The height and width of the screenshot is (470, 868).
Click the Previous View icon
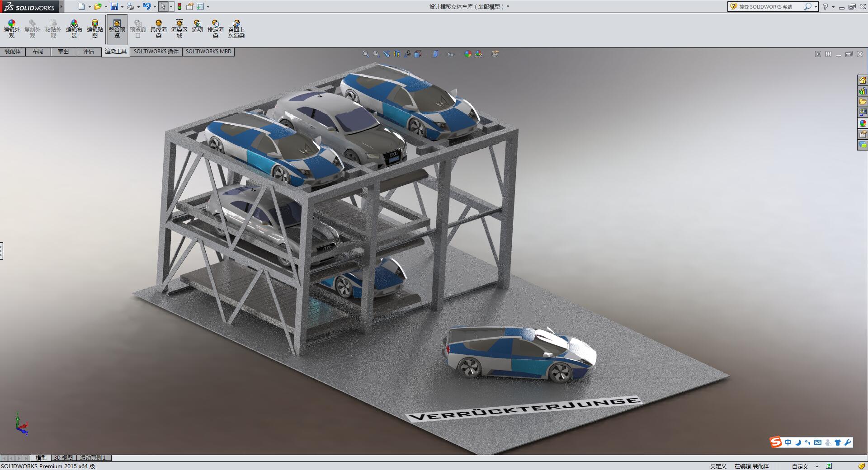point(387,54)
